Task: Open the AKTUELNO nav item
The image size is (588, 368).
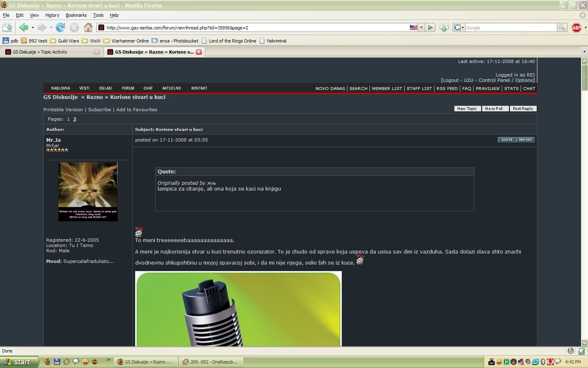Action: (x=171, y=88)
